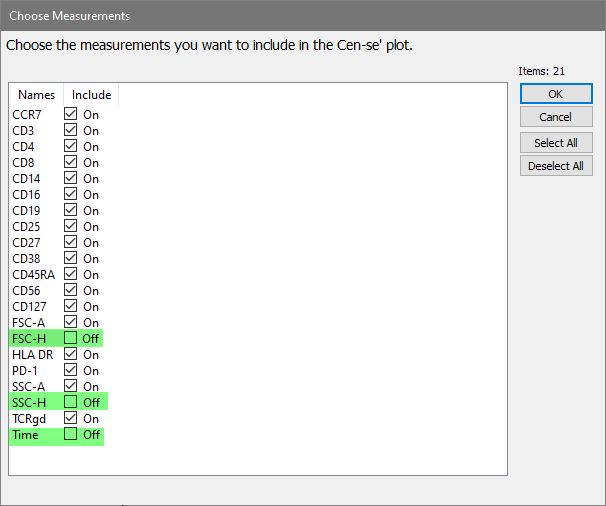
Task: Turn on the Time measurement checkbox
Action: click(x=71, y=434)
